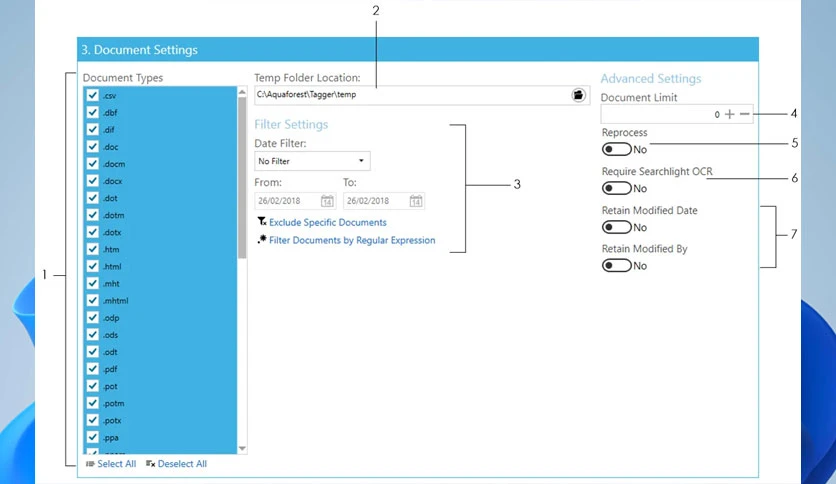Uncheck the .pot document type
Image resolution: width=836 pixels, height=484 pixels.
tap(93, 385)
